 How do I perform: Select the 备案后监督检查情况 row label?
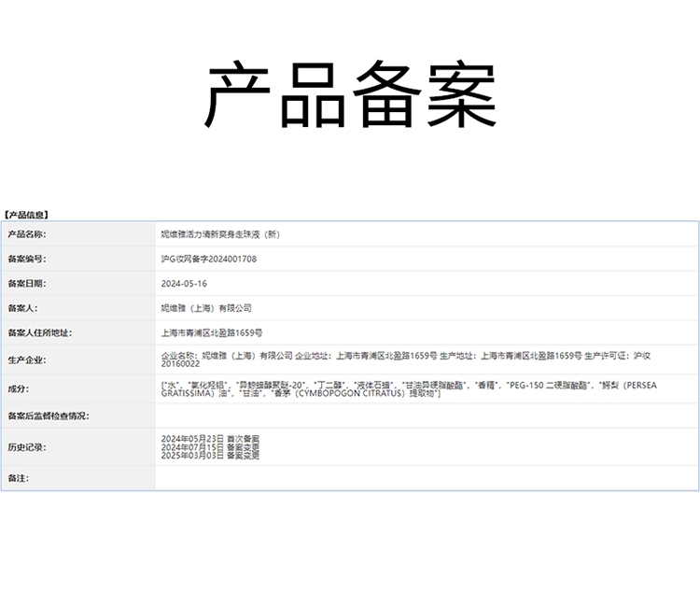click(x=48, y=416)
